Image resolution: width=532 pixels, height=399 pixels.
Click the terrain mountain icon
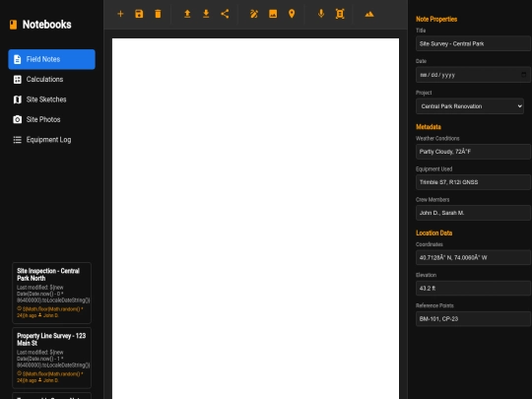[x=369, y=14]
